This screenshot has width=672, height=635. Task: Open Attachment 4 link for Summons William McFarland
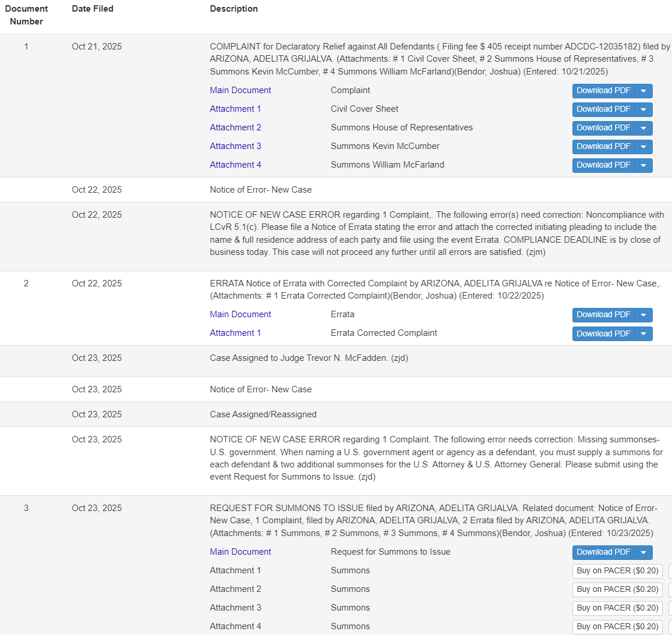[x=235, y=165]
